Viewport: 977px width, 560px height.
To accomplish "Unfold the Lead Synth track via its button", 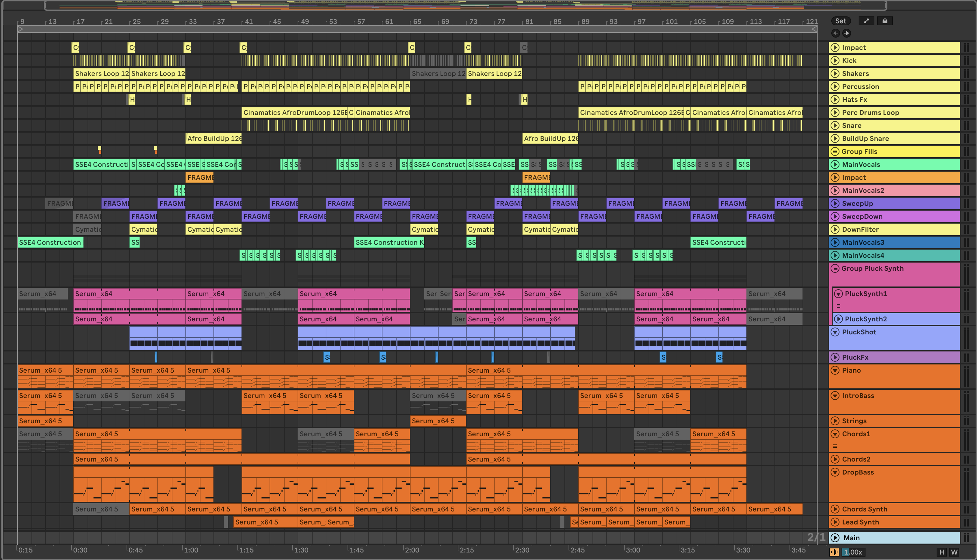I will pos(835,522).
